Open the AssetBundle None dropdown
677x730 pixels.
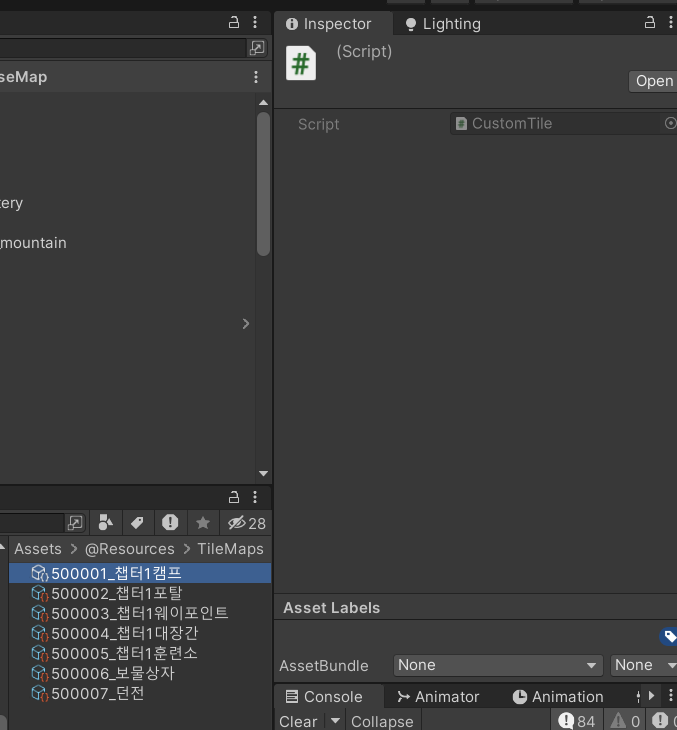pyautogui.click(x=498, y=665)
